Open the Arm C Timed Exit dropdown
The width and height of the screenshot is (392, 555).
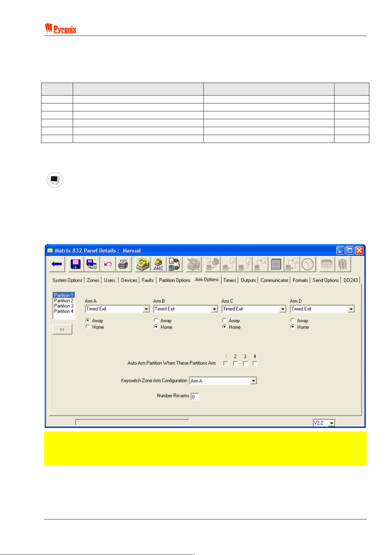tap(283, 309)
